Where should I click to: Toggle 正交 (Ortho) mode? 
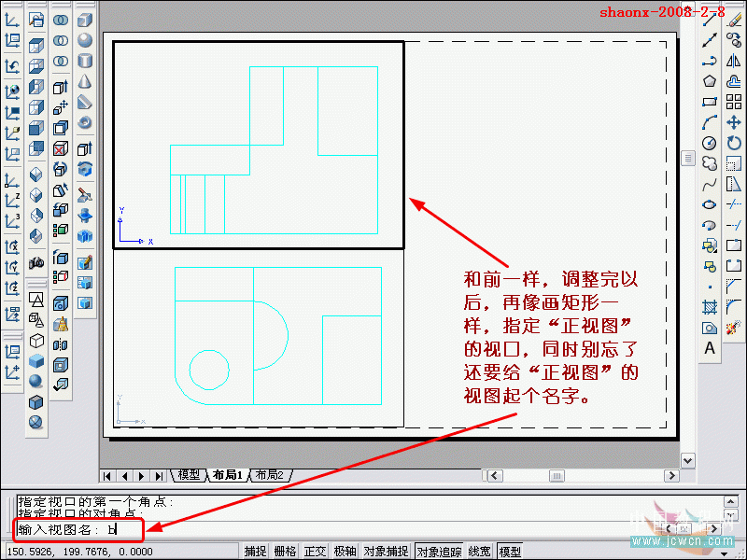click(315, 552)
